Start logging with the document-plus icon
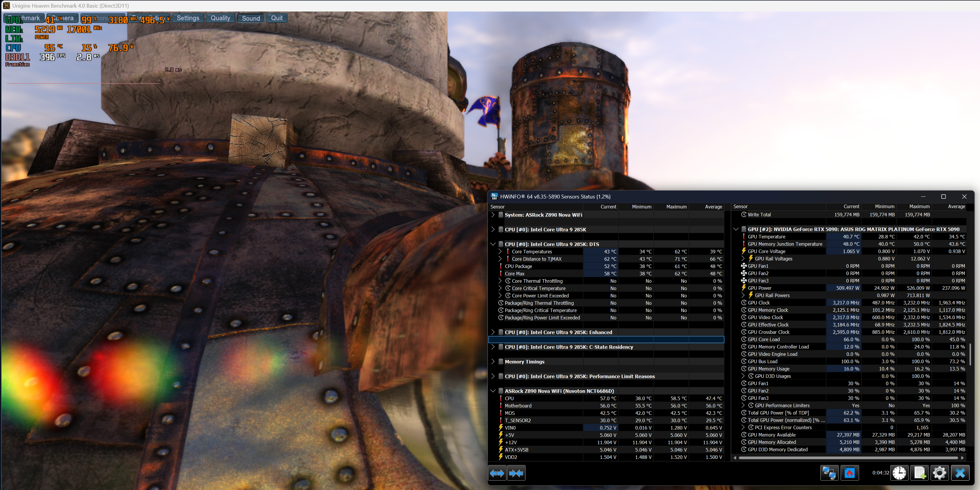The height and width of the screenshot is (490, 980). pyautogui.click(x=919, y=473)
